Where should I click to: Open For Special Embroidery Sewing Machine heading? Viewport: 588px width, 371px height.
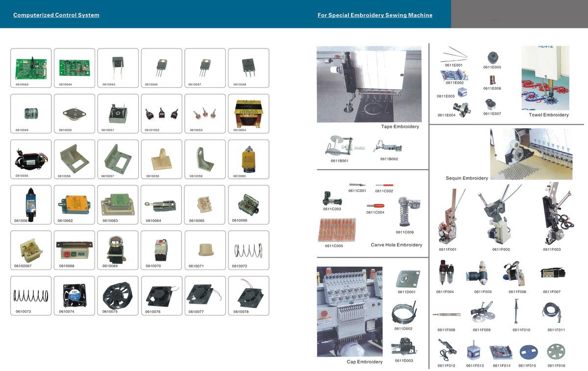[x=375, y=15]
